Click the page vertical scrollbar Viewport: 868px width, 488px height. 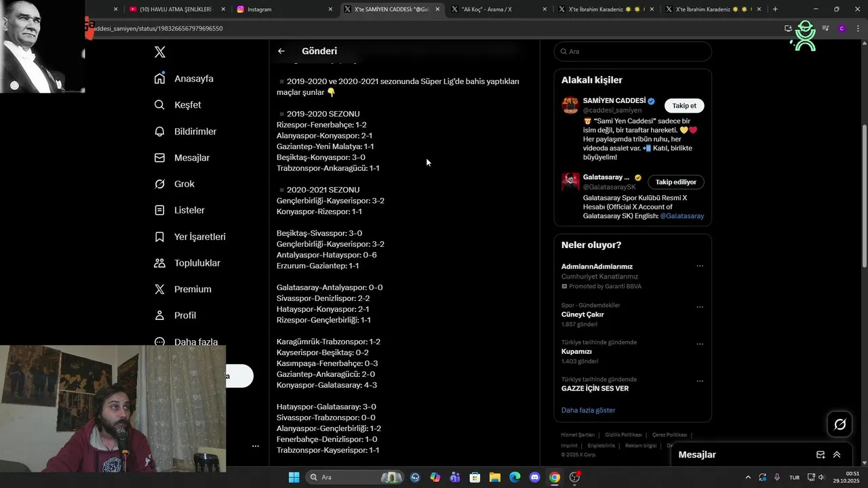pyautogui.click(x=864, y=197)
